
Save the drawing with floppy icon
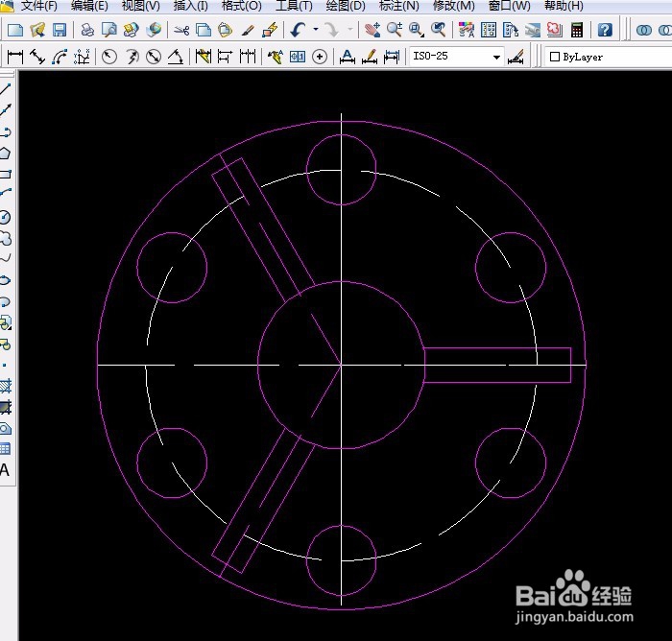click(60, 30)
